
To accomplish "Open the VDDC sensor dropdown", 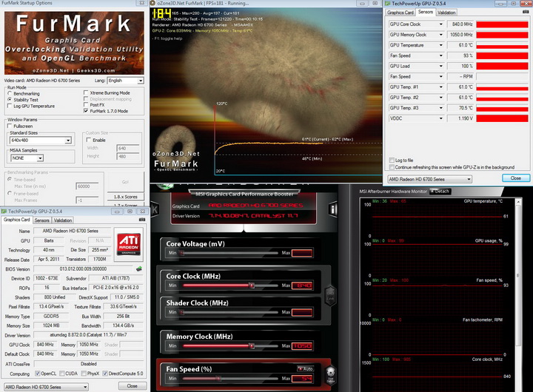I will click(441, 118).
